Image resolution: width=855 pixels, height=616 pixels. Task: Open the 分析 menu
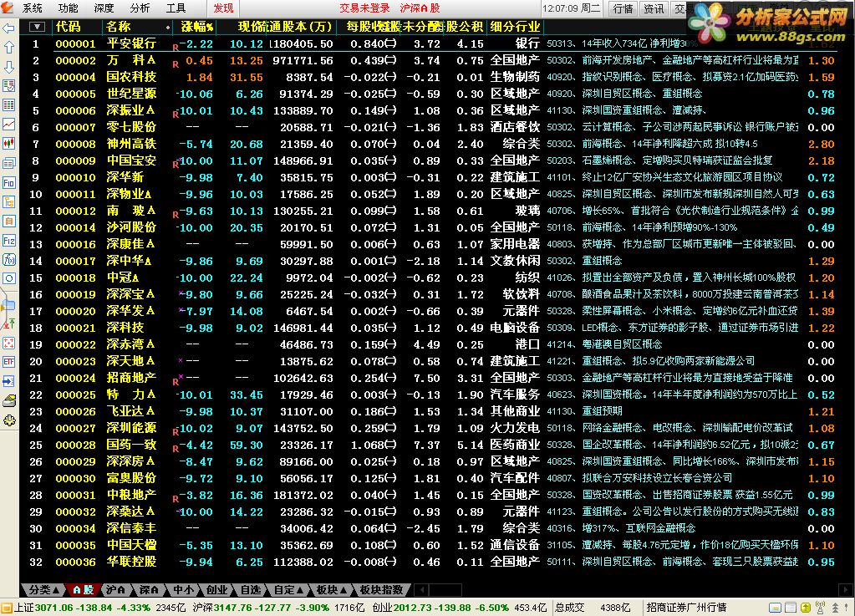tap(140, 8)
